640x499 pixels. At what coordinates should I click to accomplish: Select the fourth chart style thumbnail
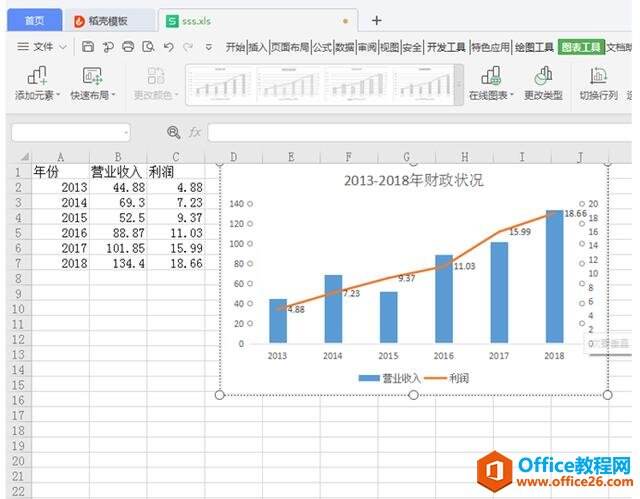[424, 85]
